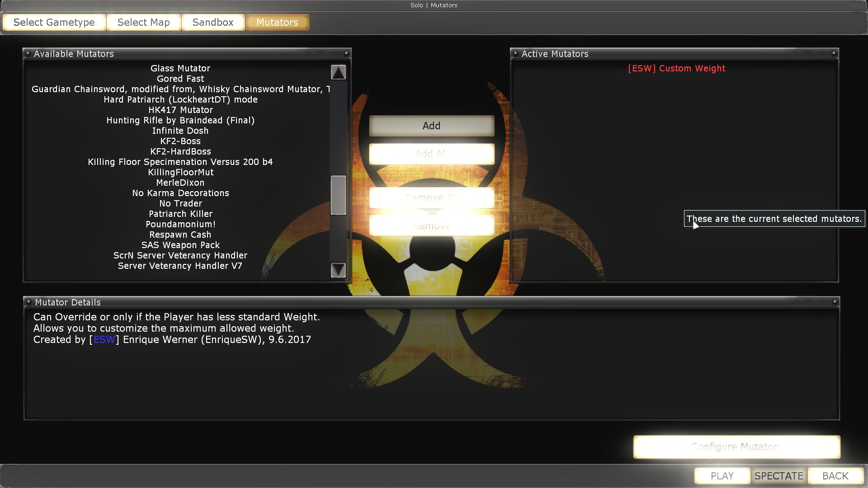Viewport: 868px width, 488px height.
Task: Click the Active Mutators panel header
Action: [675, 53]
